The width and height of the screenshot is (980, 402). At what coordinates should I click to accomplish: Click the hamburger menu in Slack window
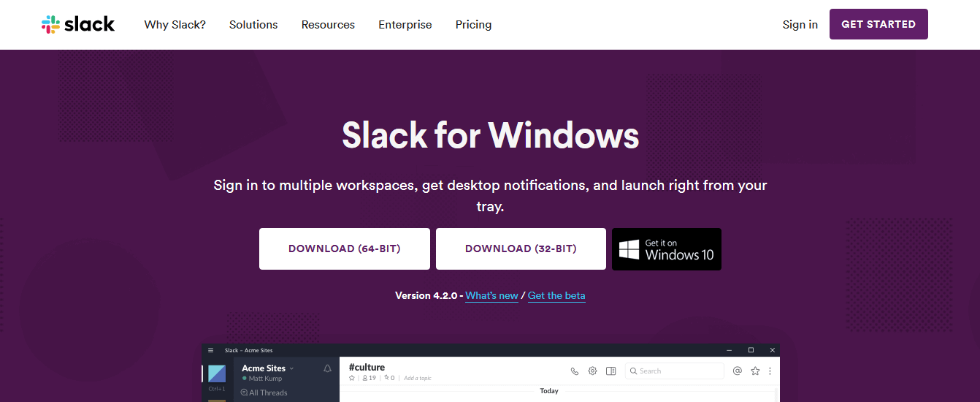click(x=211, y=350)
